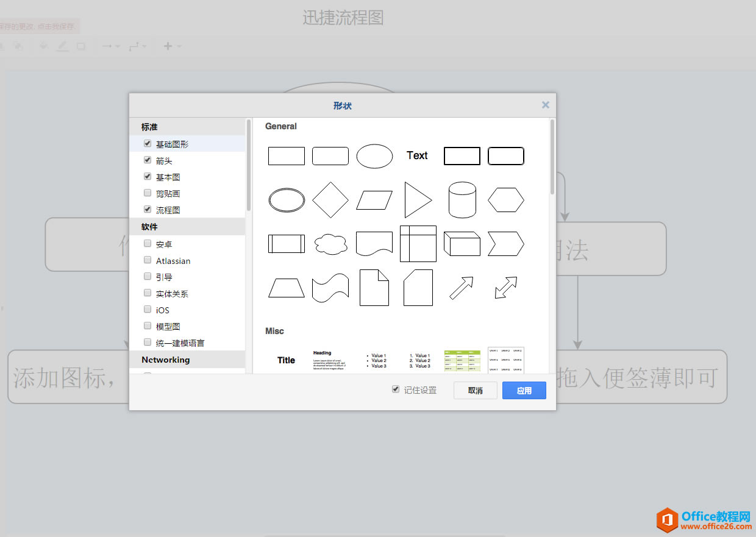The width and height of the screenshot is (756, 537).
Task: Choose the triangle shape
Action: click(418, 199)
